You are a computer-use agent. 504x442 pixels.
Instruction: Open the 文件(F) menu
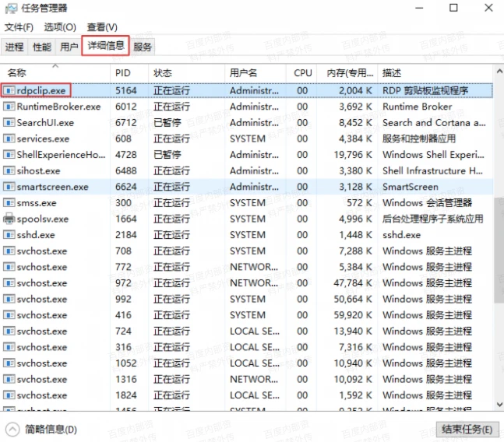[x=19, y=27]
